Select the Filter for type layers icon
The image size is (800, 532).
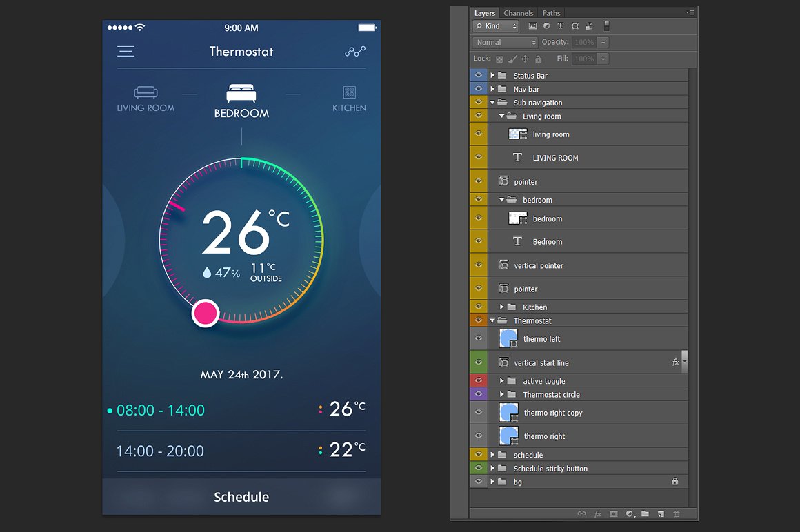tap(561, 25)
